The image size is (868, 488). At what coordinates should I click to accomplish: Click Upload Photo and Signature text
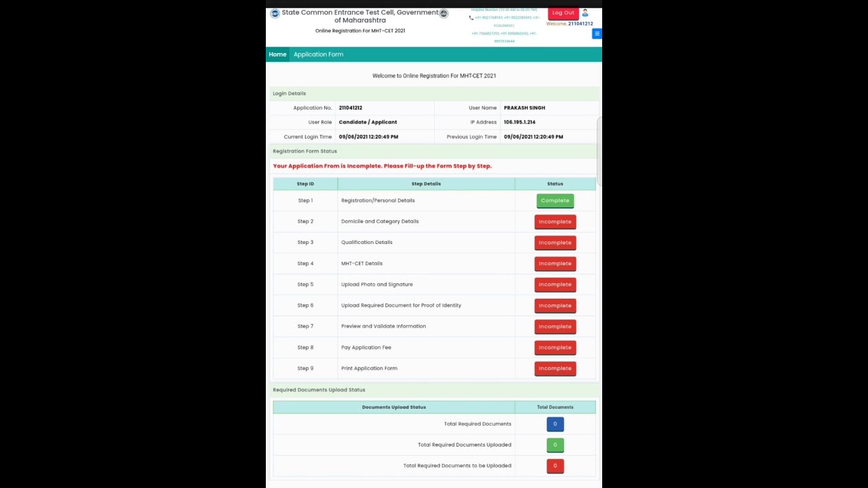coord(377,285)
